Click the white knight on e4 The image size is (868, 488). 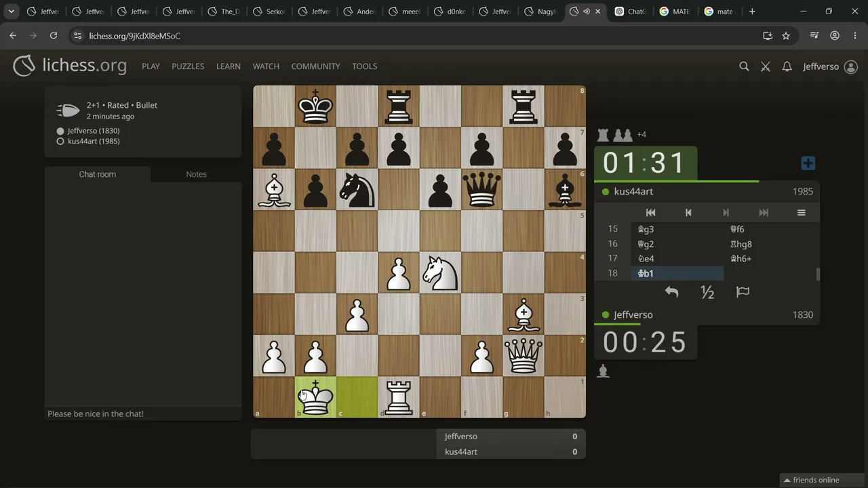[x=440, y=272]
